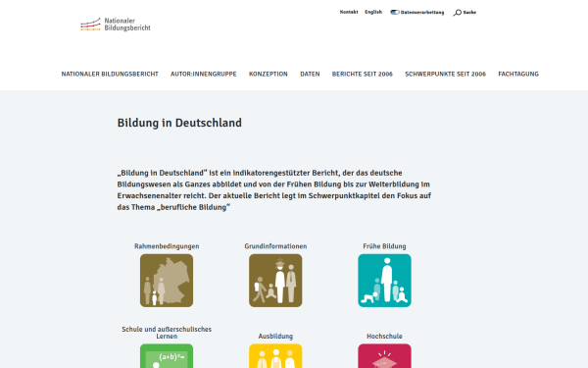Open the Rahmenbedingungen tile icon

point(167,281)
